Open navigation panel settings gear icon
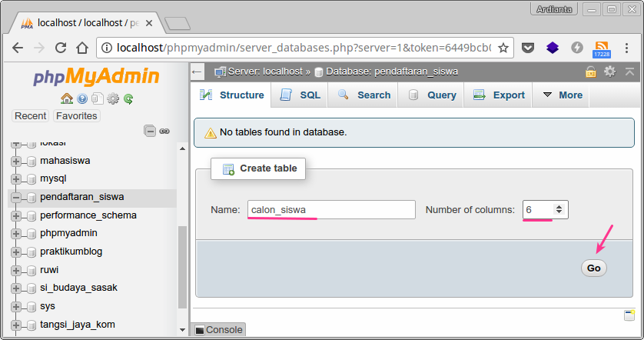This screenshot has height=340, width=644. pos(113,98)
